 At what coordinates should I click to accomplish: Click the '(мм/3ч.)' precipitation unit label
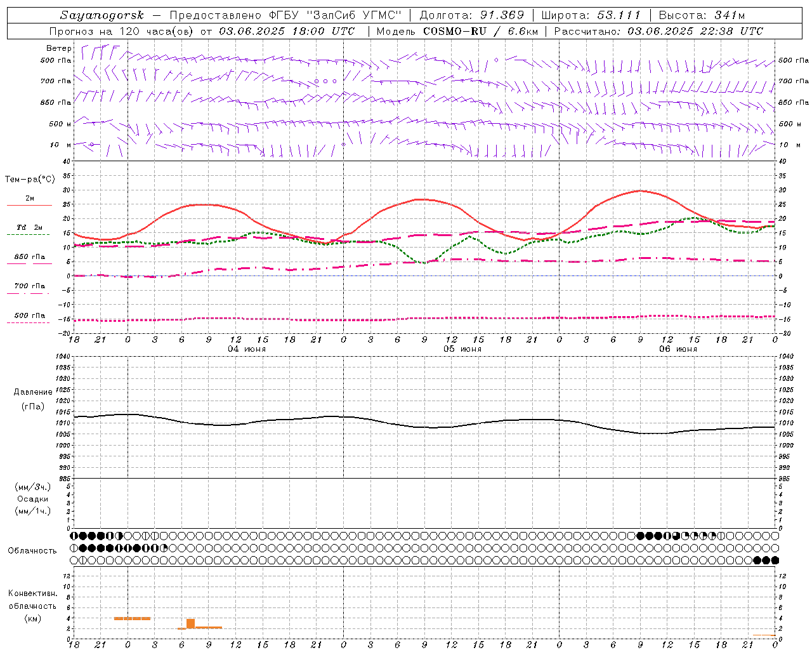(33, 487)
